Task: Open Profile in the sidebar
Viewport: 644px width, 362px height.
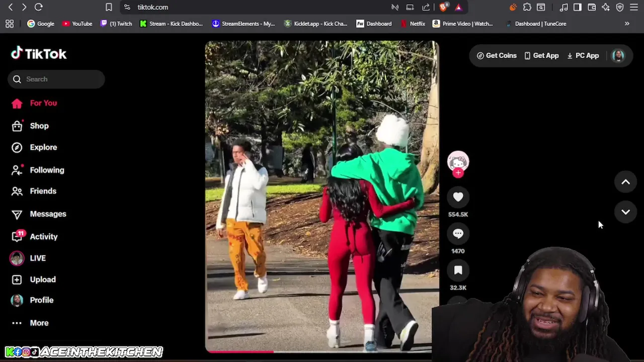Action: tap(32, 300)
